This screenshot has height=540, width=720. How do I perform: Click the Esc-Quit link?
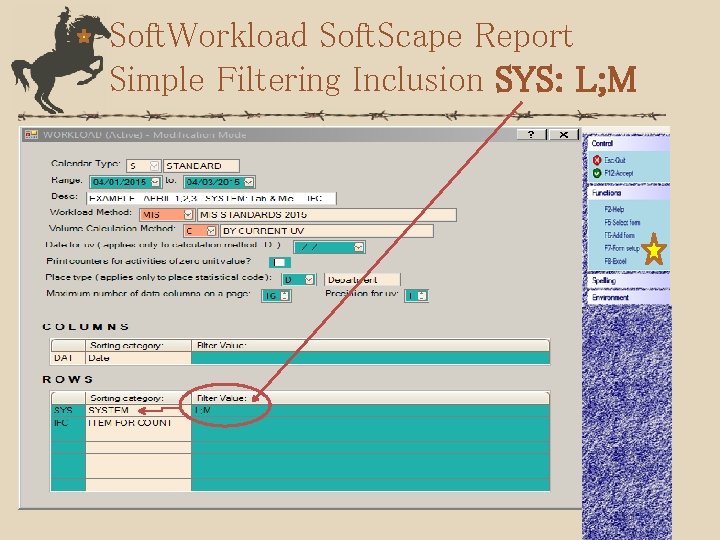[615, 160]
